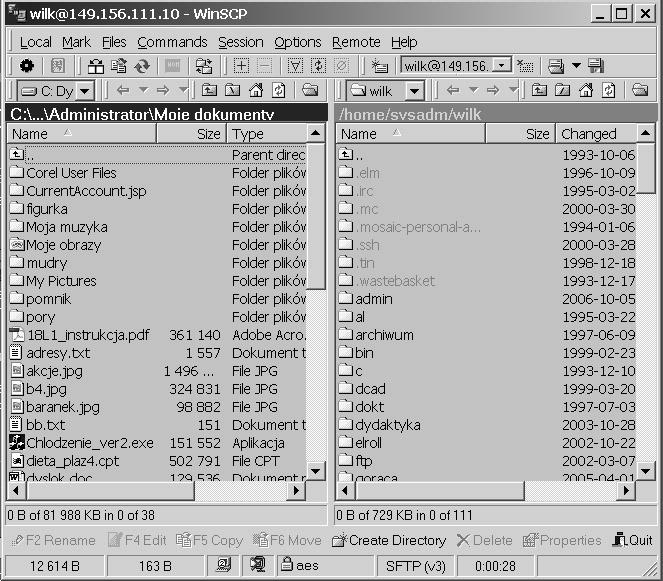Click the New Session toolbar icon
Screen dimensions: 663x581
(379, 66)
